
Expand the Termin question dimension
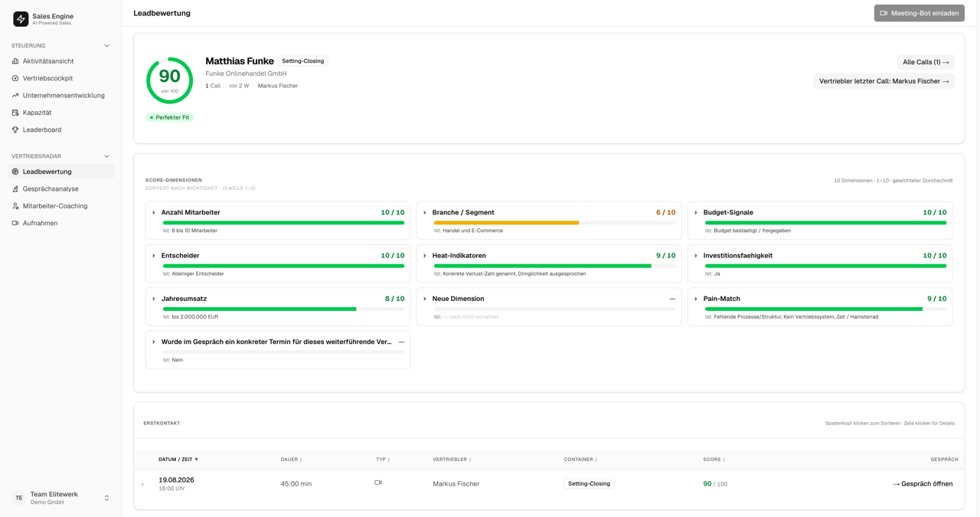[154, 342]
